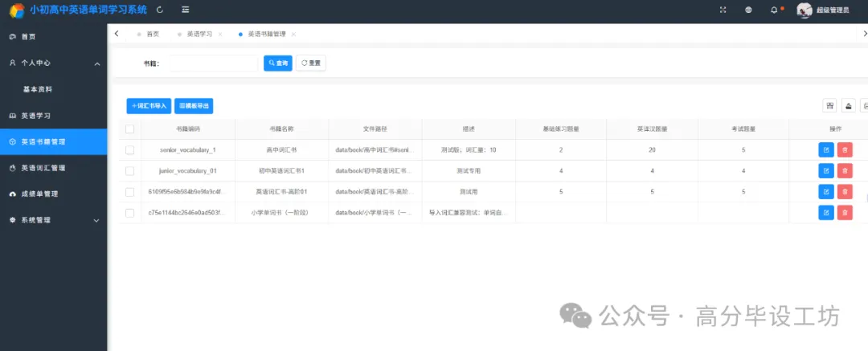Delete the 小学单词书 row
This screenshot has height=351, width=868.
click(844, 213)
